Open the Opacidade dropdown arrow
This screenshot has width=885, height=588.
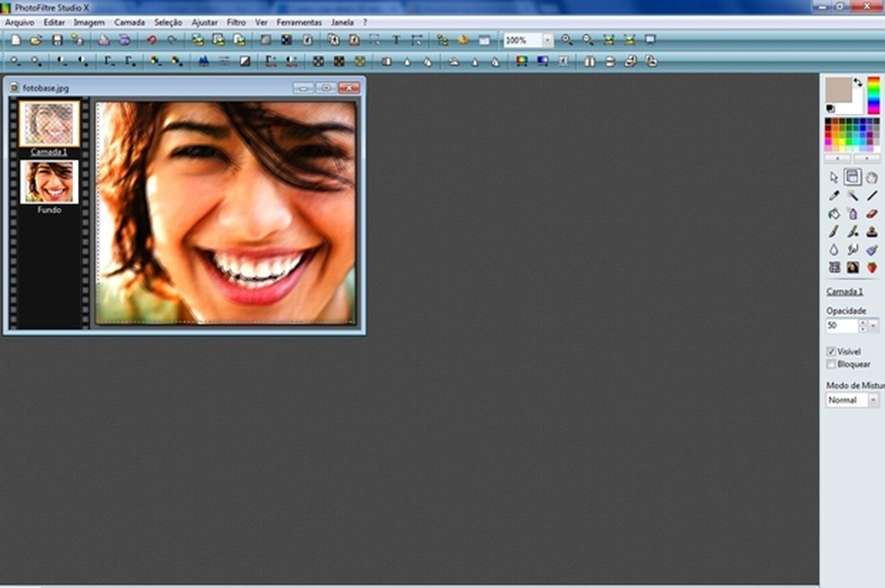(x=874, y=325)
